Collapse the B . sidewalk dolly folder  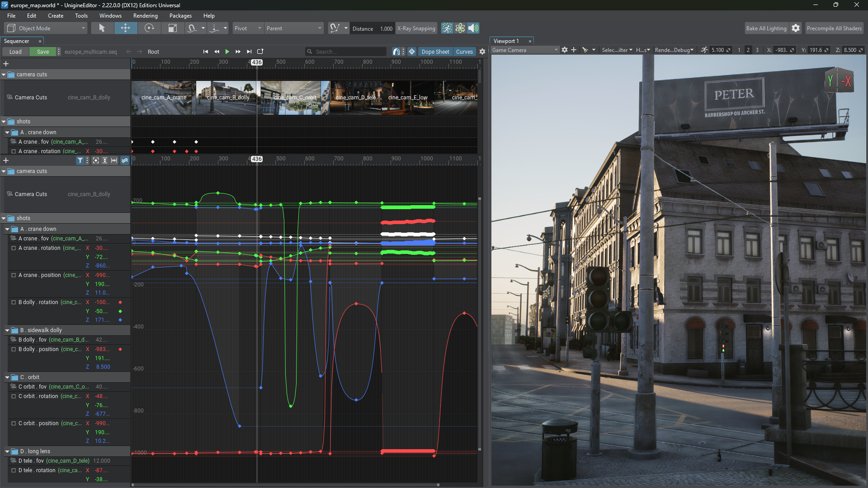coord(7,330)
